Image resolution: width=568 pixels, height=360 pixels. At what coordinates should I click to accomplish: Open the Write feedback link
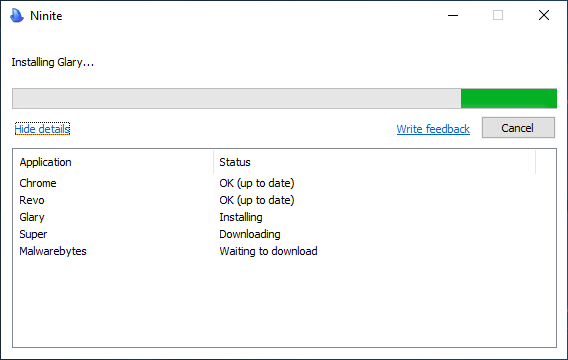(x=433, y=129)
